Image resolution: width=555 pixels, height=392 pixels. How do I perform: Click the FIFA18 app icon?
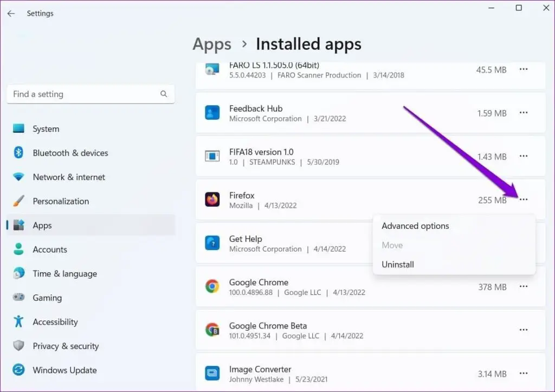click(x=213, y=156)
